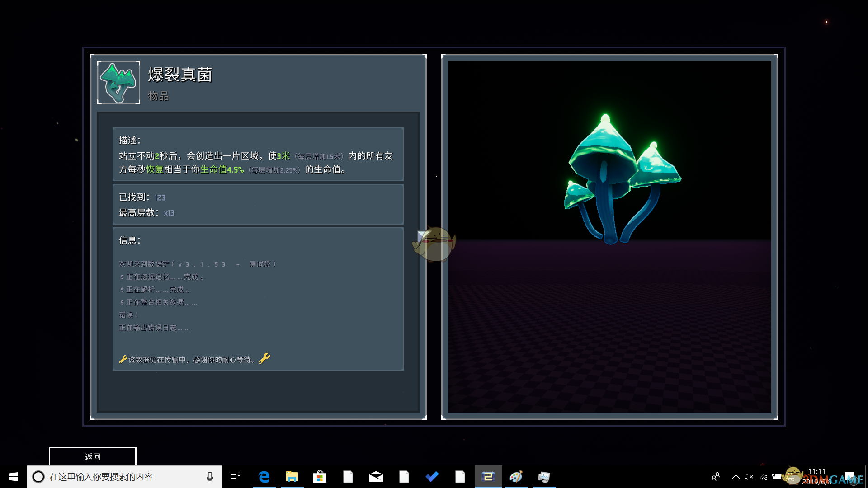The image size is (868, 488).
Task: Click the battery status tray icon
Action: [x=777, y=477]
